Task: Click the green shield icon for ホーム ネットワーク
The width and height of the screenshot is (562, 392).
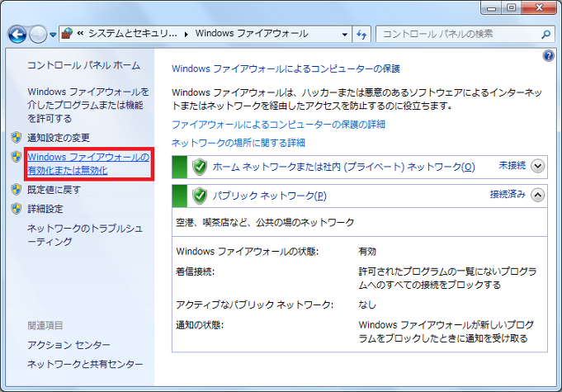Action: (200, 167)
